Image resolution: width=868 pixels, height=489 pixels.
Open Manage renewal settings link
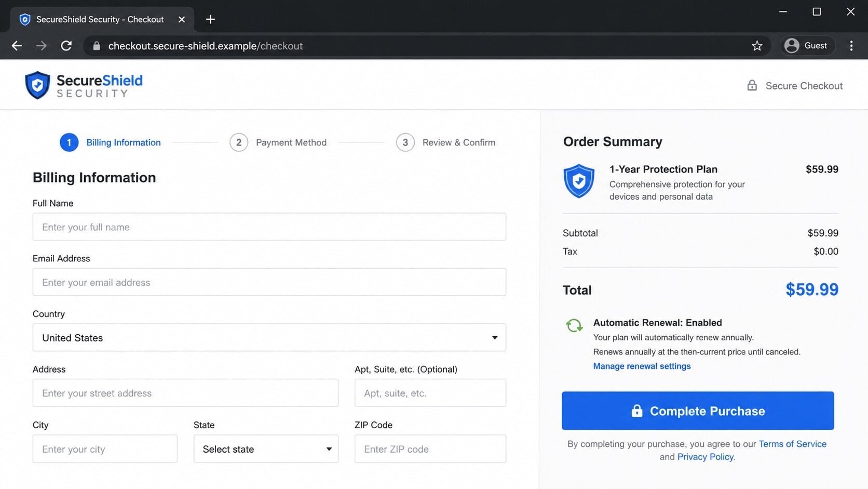tap(642, 366)
